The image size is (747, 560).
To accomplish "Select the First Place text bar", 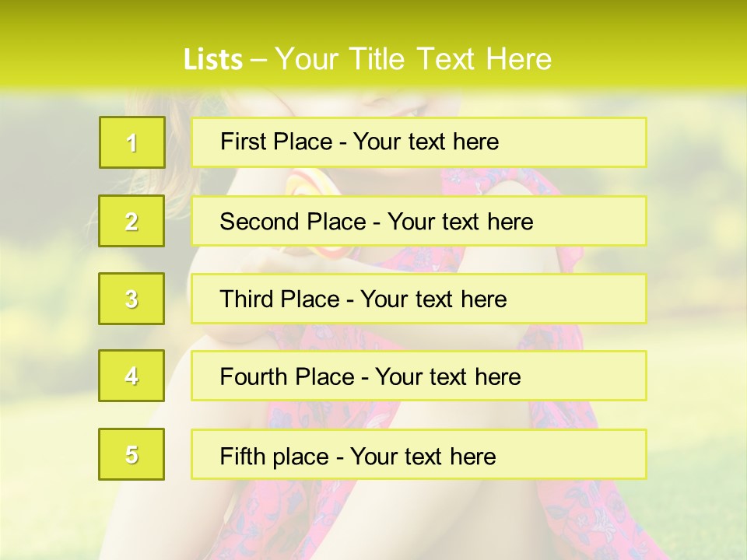I will coord(419,142).
